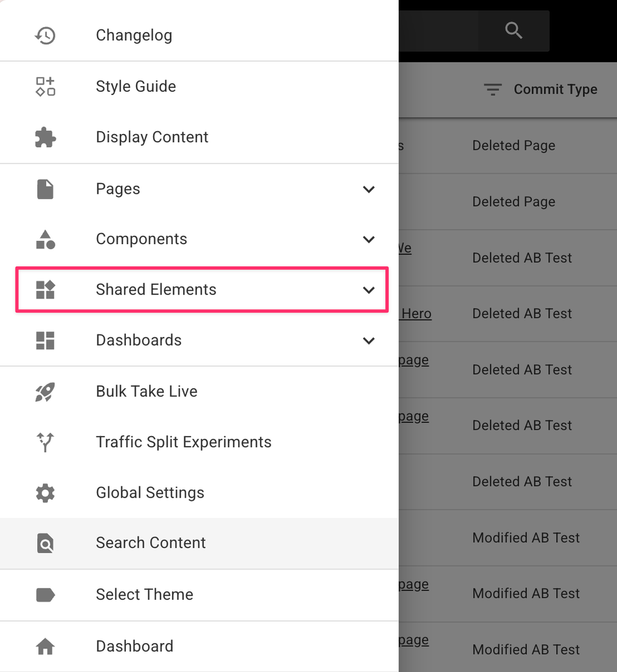Open the Style Guide menu item
617x672 pixels.
[x=136, y=86]
